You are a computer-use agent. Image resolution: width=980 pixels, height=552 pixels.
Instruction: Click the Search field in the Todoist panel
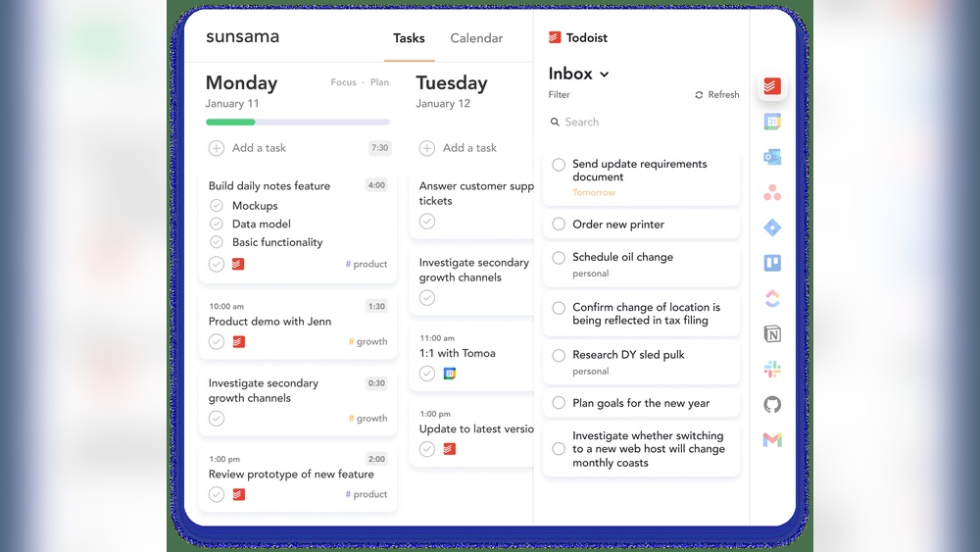pyautogui.click(x=645, y=122)
